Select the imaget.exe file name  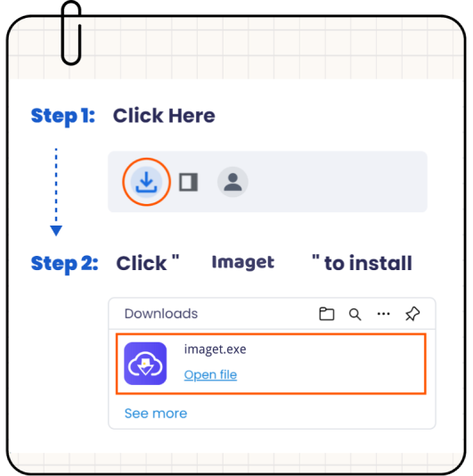(215, 349)
